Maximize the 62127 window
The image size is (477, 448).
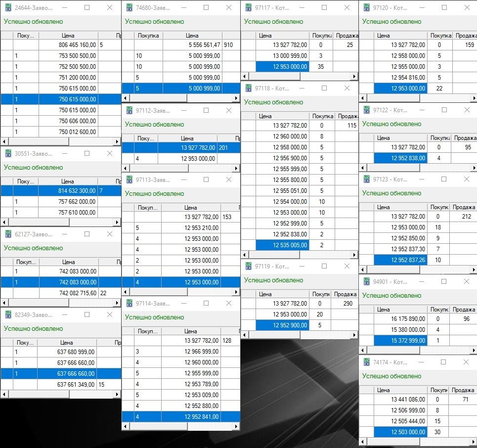87,234
